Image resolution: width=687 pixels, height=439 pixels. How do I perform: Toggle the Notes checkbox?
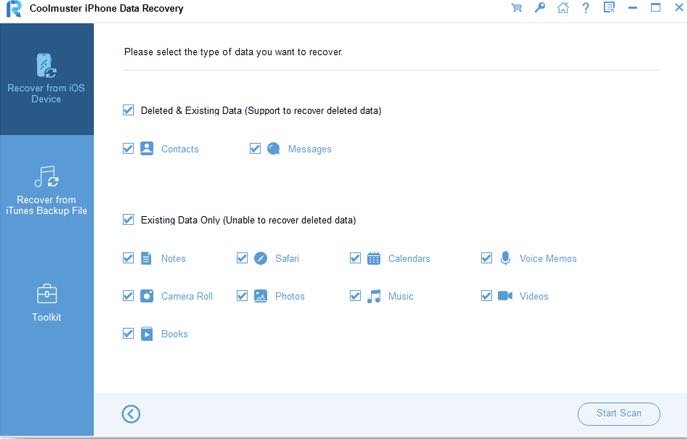128,258
